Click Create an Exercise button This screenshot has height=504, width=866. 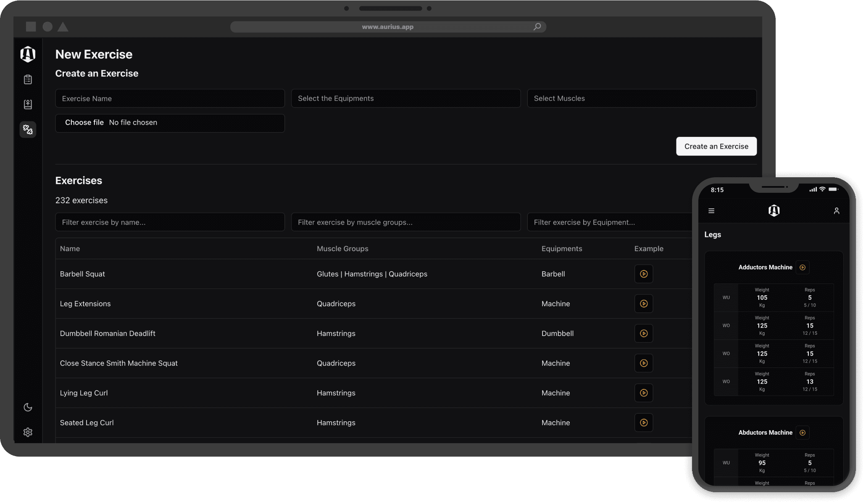point(716,146)
